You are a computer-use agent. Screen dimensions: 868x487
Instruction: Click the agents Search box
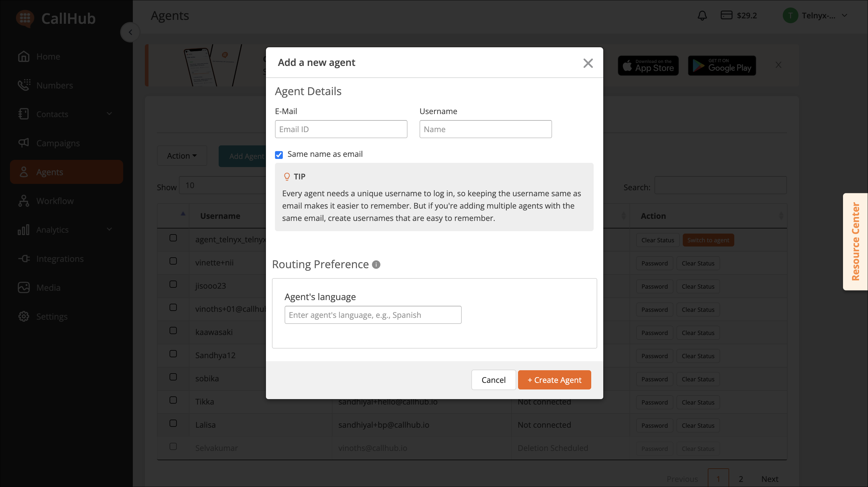(x=720, y=185)
